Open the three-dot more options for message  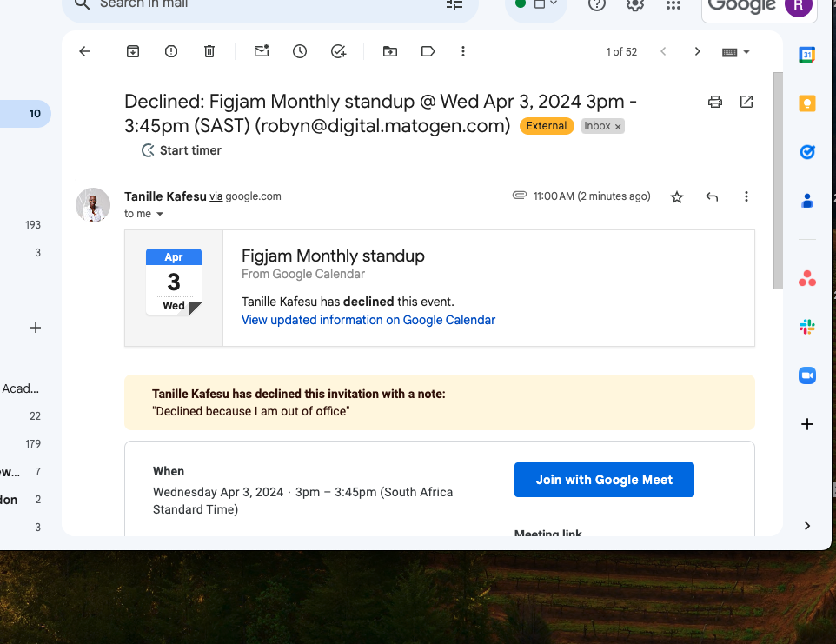pyautogui.click(x=746, y=197)
